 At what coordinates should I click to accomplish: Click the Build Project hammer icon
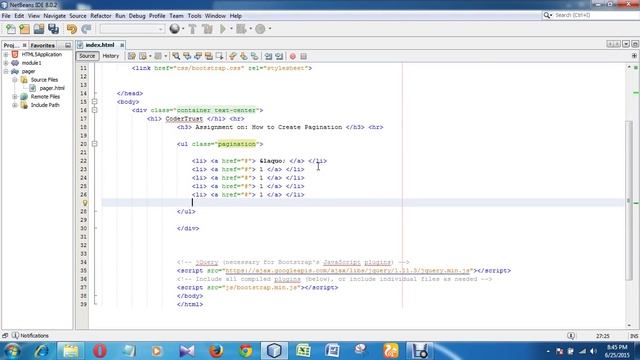(192, 29)
